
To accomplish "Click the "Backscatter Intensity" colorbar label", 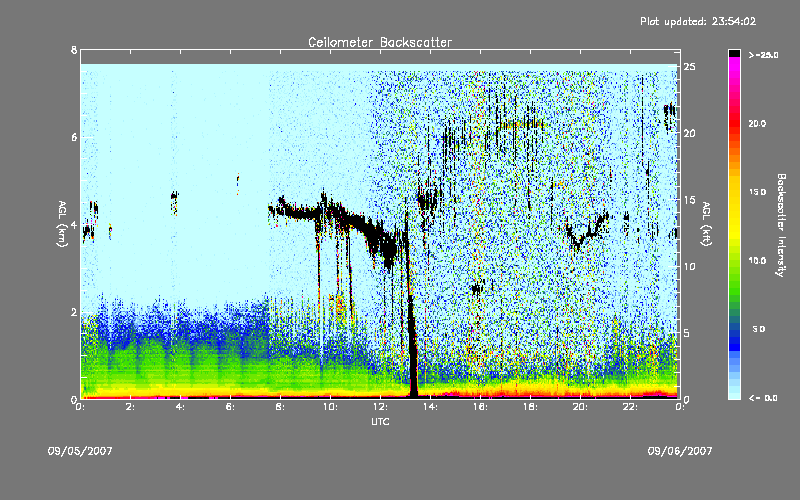I will pyautogui.click(x=780, y=225).
